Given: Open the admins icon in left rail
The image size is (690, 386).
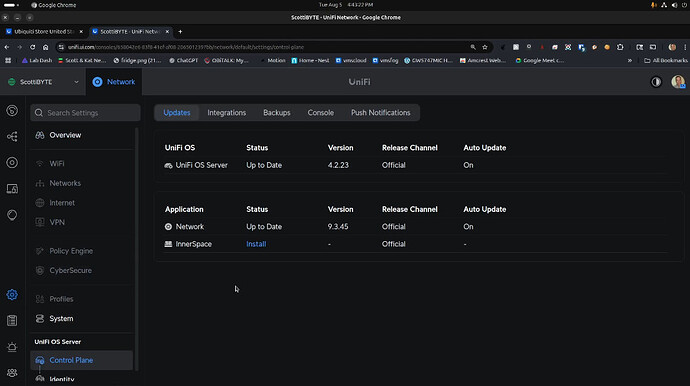Looking at the screenshot, I should 12,373.
